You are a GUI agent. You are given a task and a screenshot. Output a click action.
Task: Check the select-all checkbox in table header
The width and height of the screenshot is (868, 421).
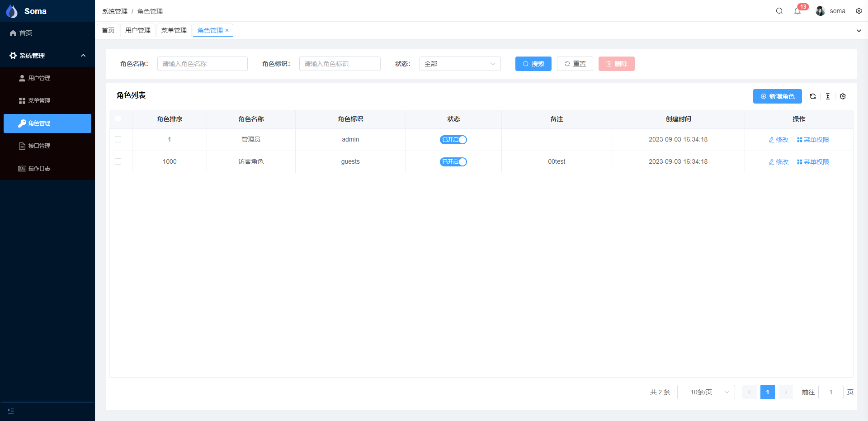[x=118, y=119]
